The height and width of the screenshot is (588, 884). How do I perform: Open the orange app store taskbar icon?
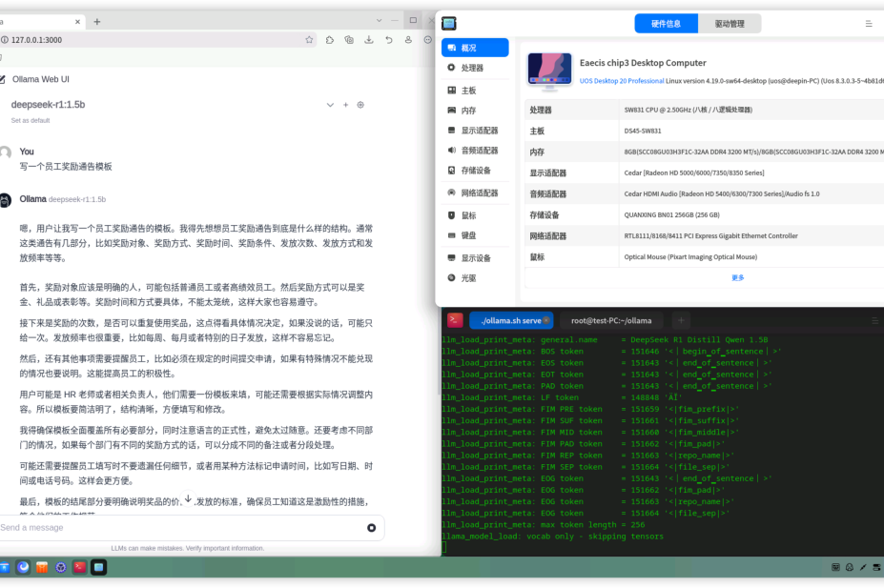pos(42,567)
